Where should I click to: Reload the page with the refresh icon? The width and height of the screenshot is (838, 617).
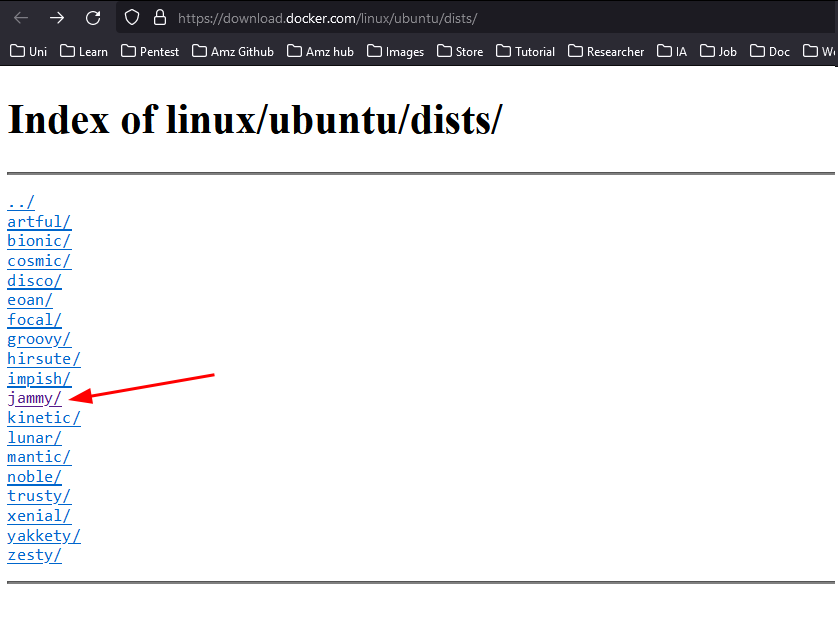click(x=93, y=18)
